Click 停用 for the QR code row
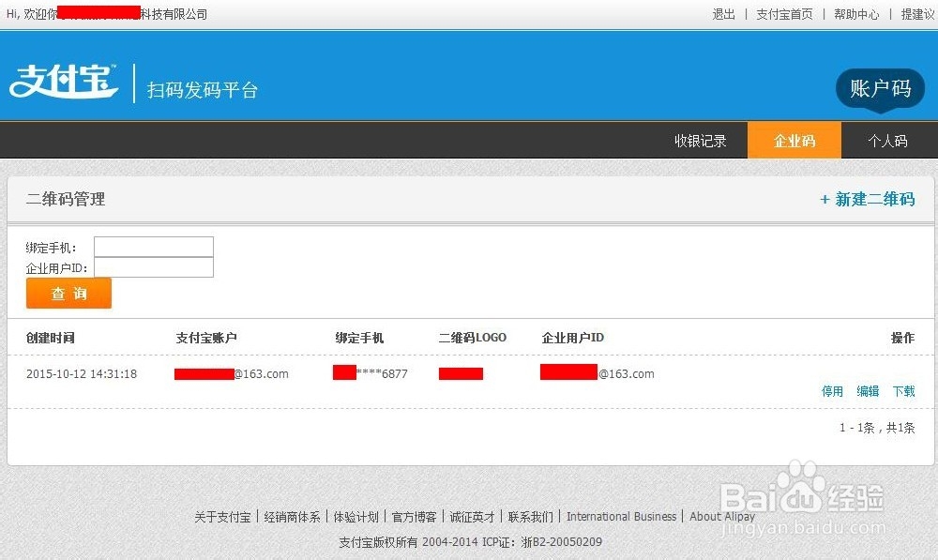Viewport: 938px width, 560px height. (x=832, y=391)
